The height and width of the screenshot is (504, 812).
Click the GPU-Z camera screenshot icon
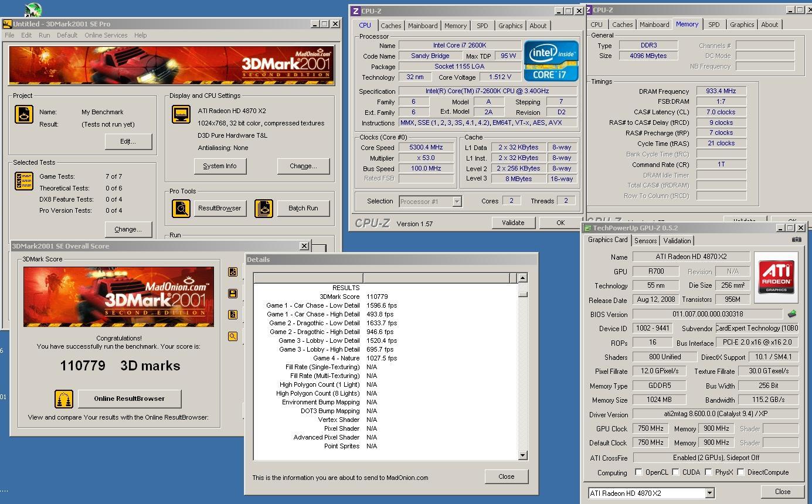(x=796, y=240)
